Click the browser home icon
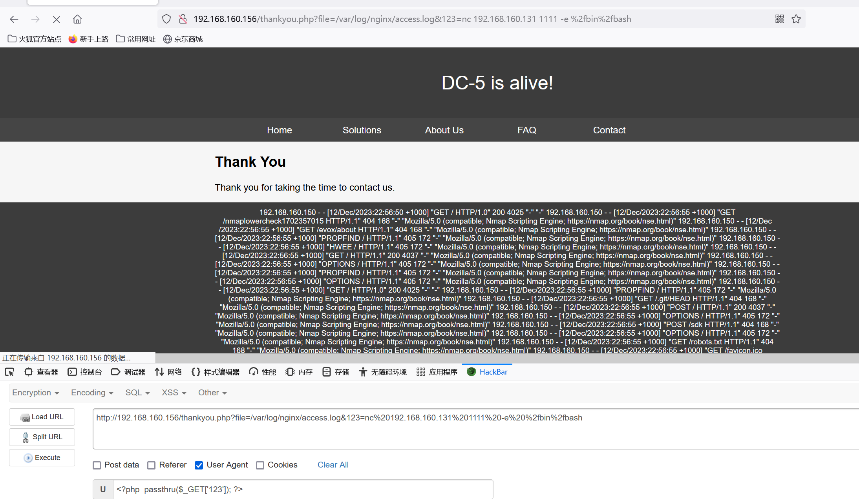 77,19
